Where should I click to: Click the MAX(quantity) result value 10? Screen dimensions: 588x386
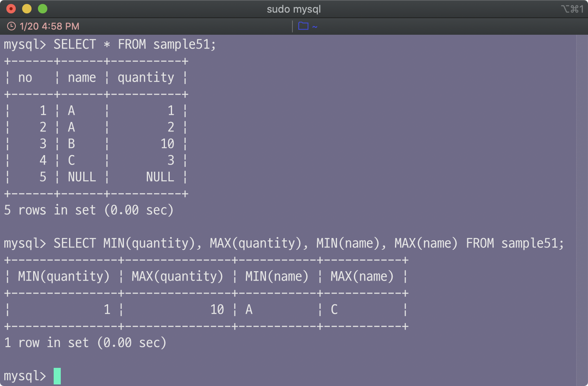217,309
